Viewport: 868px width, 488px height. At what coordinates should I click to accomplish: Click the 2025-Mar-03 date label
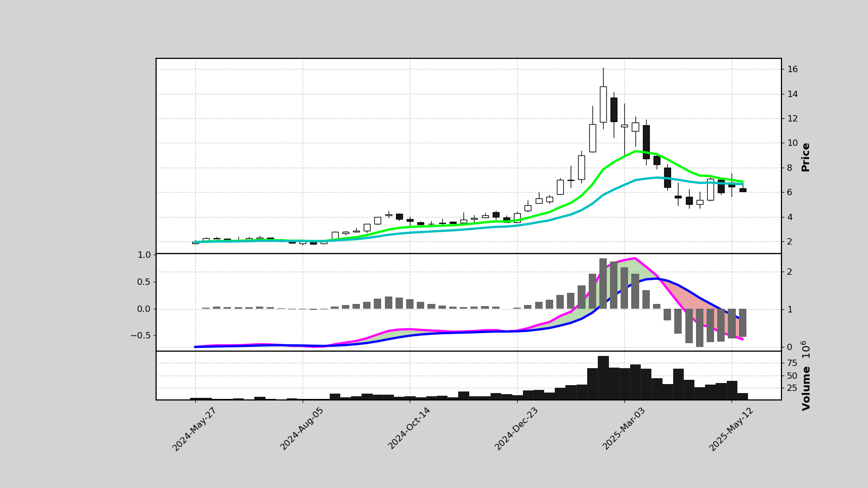click(x=625, y=429)
